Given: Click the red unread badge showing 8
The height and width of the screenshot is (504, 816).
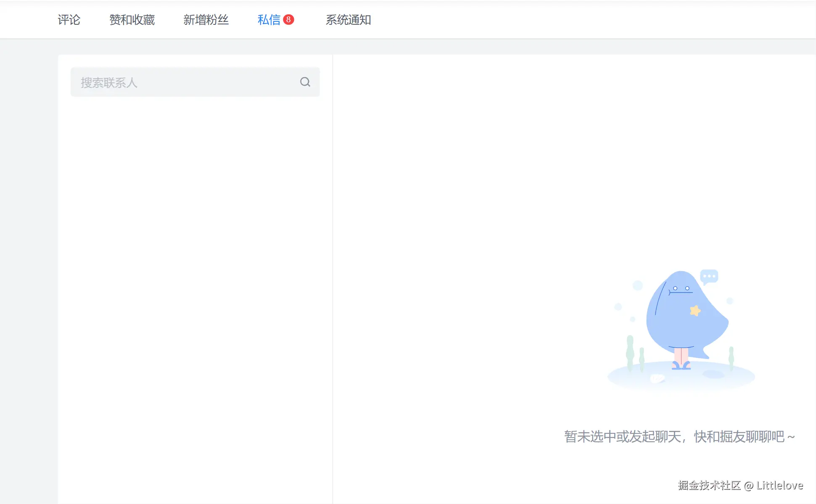Looking at the screenshot, I should (x=288, y=20).
